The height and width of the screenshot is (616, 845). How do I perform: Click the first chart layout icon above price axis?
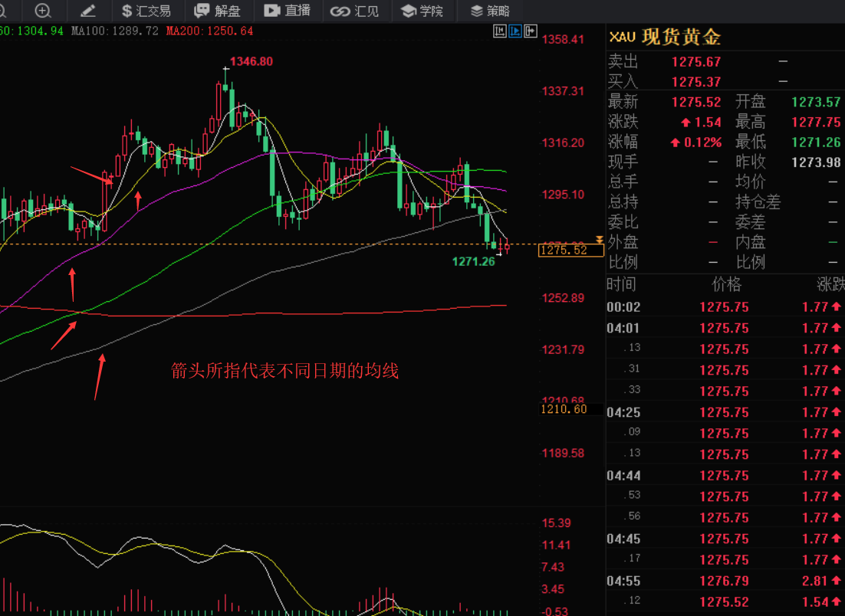(500, 31)
